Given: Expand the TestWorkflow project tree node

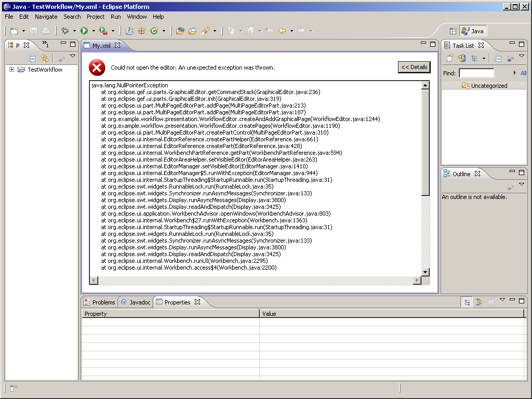Looking at the screenshot, I should click(11, 70).
